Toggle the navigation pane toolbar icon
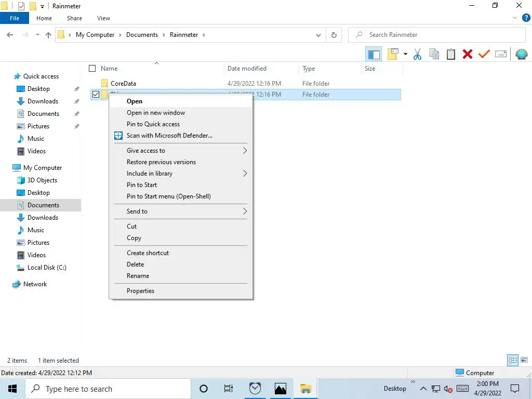Screen dimensions: 532x399 pyautogui.click(x=374, y=54)
